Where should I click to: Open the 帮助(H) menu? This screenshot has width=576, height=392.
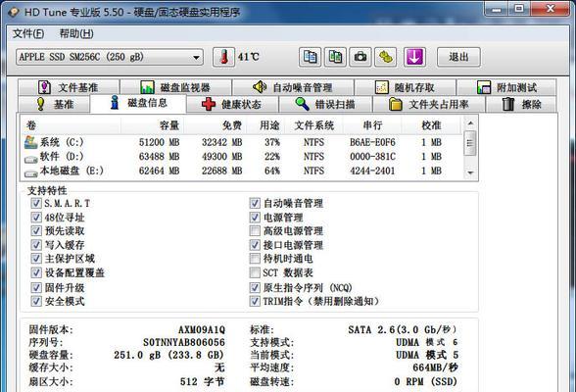(76, 33)
